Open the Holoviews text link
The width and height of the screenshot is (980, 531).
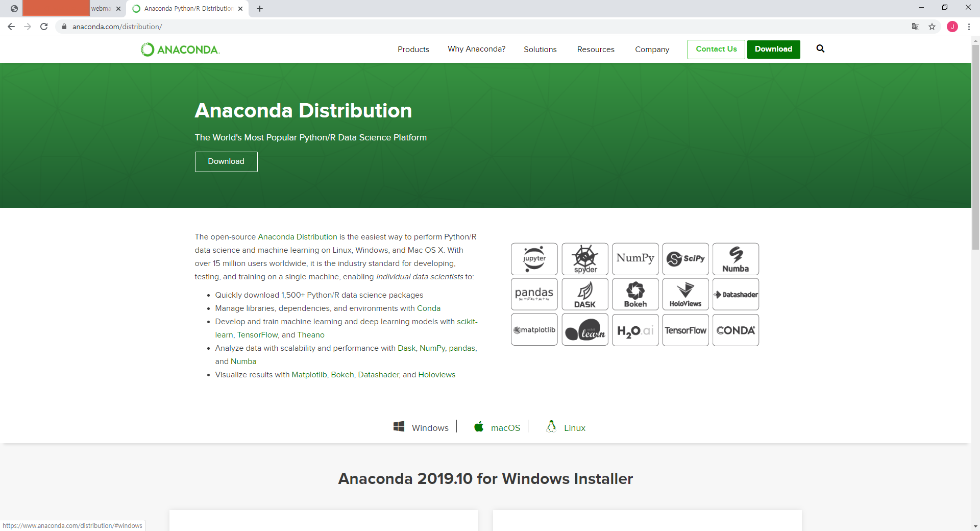click(437, 375)
